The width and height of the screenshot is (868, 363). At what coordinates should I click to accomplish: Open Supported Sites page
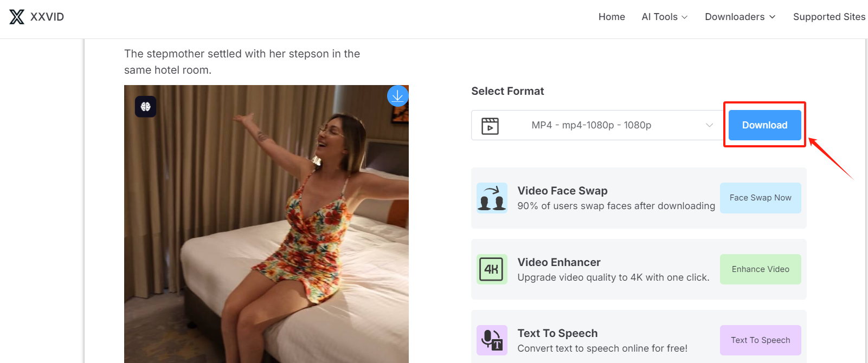tap(829, 17)
